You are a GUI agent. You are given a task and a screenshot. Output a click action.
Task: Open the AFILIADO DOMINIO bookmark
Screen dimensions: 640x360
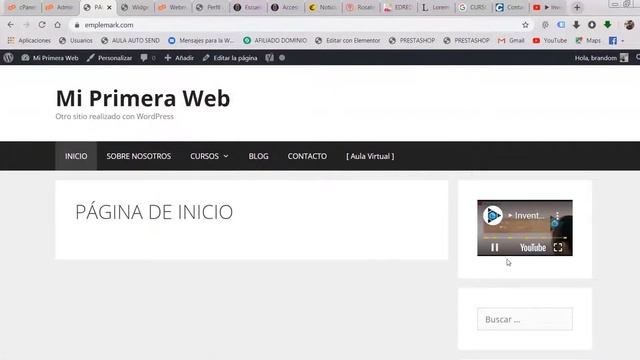(275, 40)
